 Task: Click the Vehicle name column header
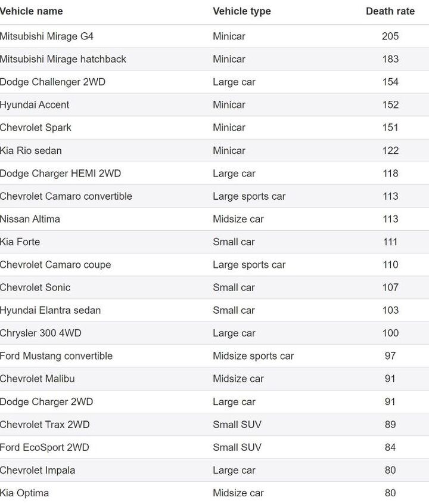pyautogui.click(x=32, y=11)
